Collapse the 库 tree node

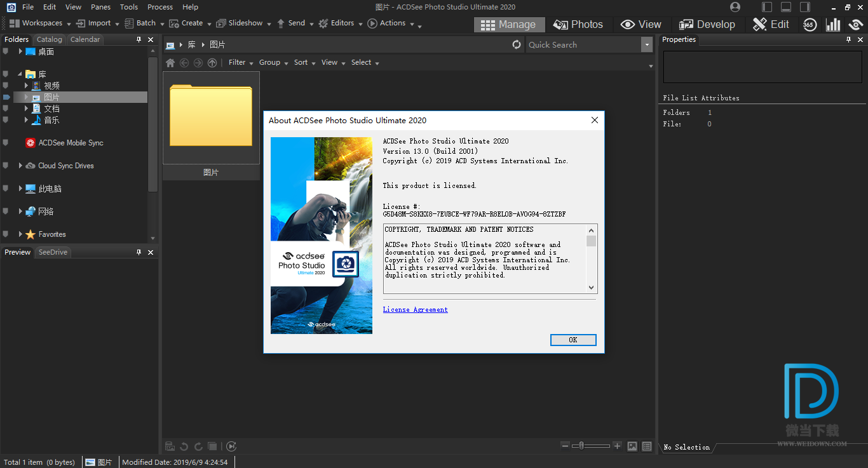point(20,74)
